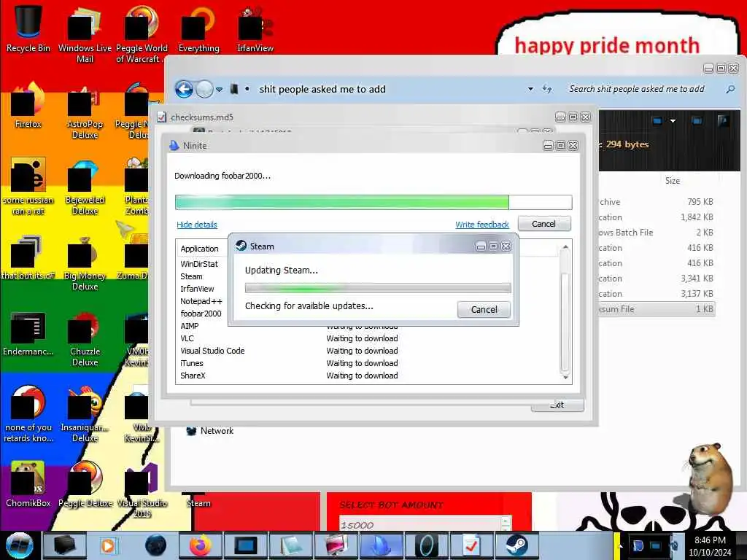
Task: Open the IrfanView desktop shortcut
Action: [x=255, y=28]
